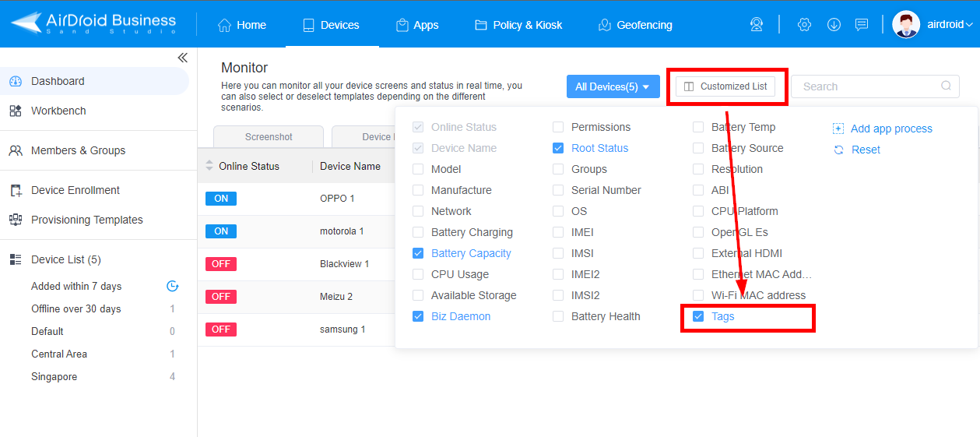
Task: Click the Device List icon
Action: 16,259
